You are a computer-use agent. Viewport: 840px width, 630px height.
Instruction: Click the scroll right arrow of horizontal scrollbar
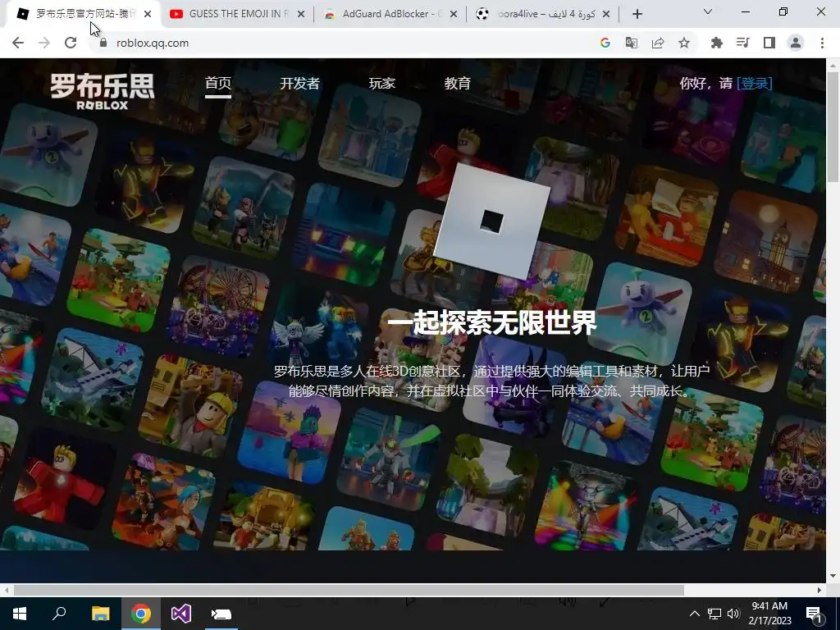[x=819, y=590]
